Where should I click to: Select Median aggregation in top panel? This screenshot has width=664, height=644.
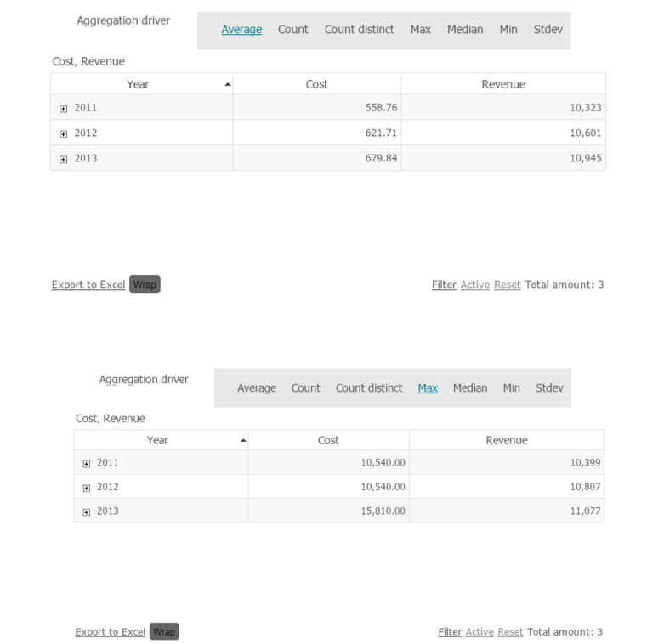[465, 30]
